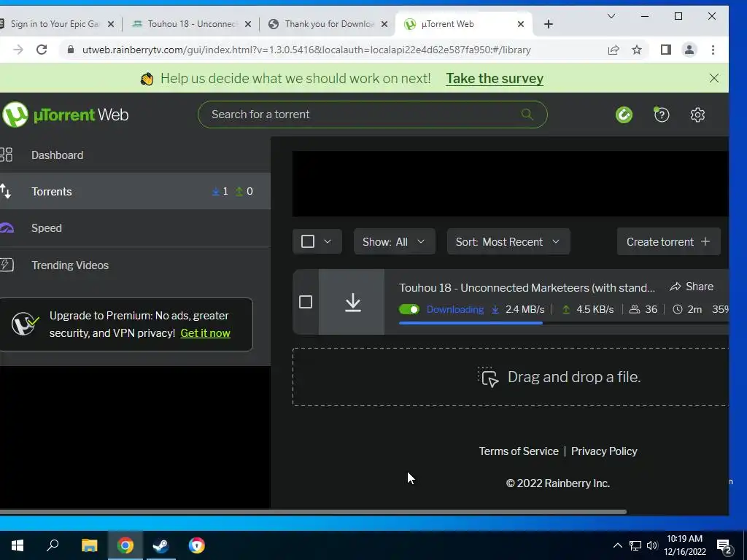Click the Get it now premium link
Viewport: 747px width, 560px height.
pos(205,332)
